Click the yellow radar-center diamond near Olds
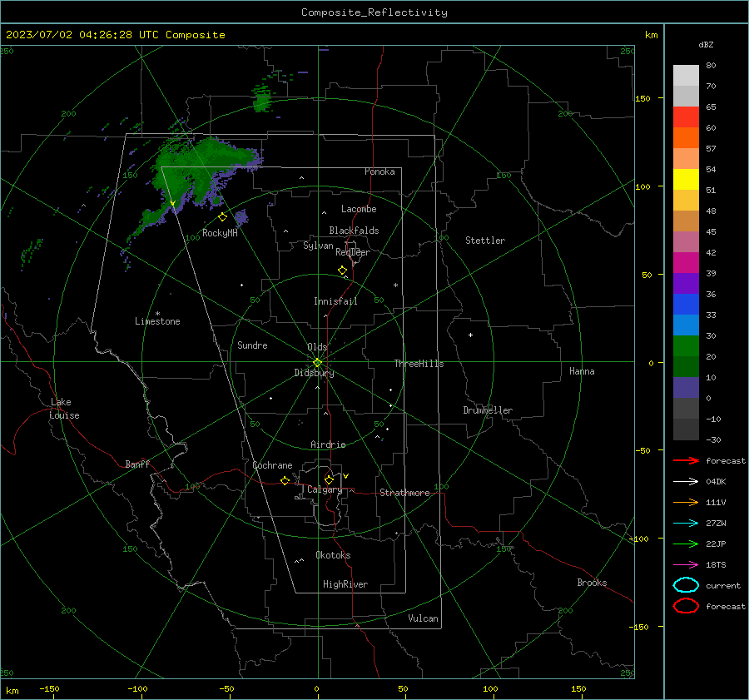 (317, 363)
